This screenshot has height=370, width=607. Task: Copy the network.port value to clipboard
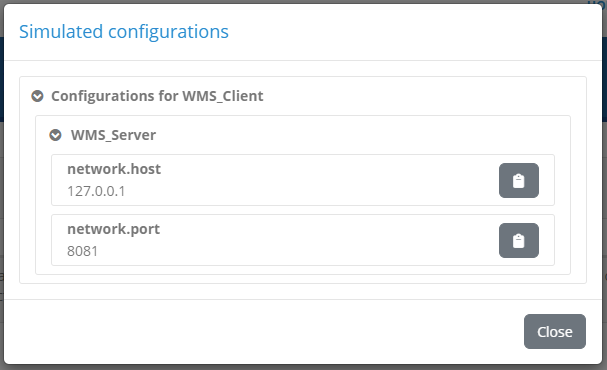[x=519, y=240]
